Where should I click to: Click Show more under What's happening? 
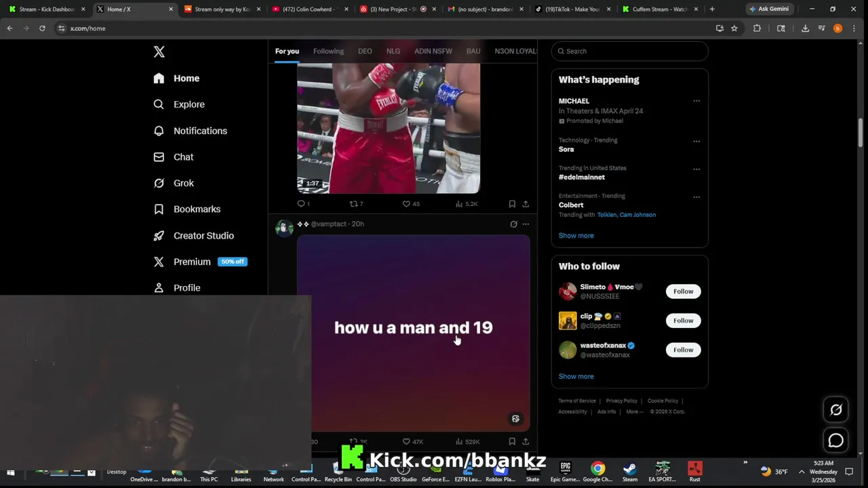[x=576, y=235]
